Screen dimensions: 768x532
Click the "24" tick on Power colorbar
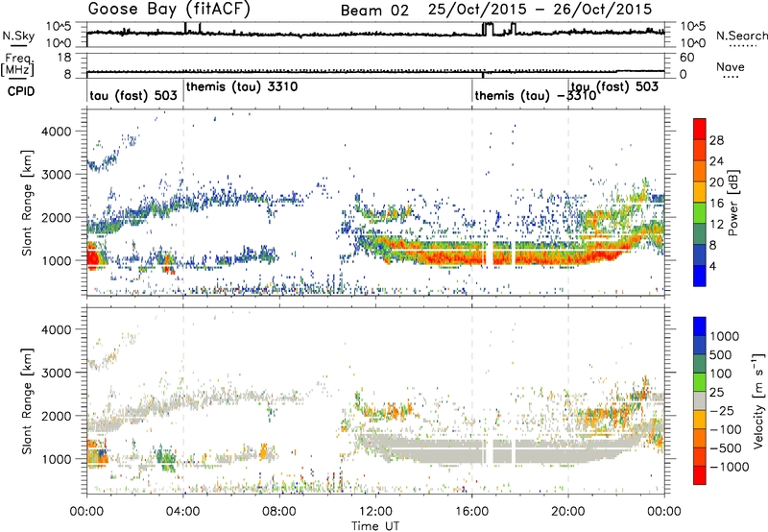point(716,161)
